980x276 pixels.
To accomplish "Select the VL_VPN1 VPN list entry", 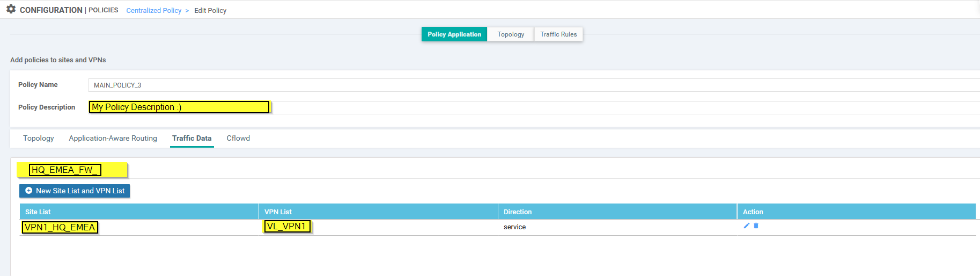I will coord(286,227).
